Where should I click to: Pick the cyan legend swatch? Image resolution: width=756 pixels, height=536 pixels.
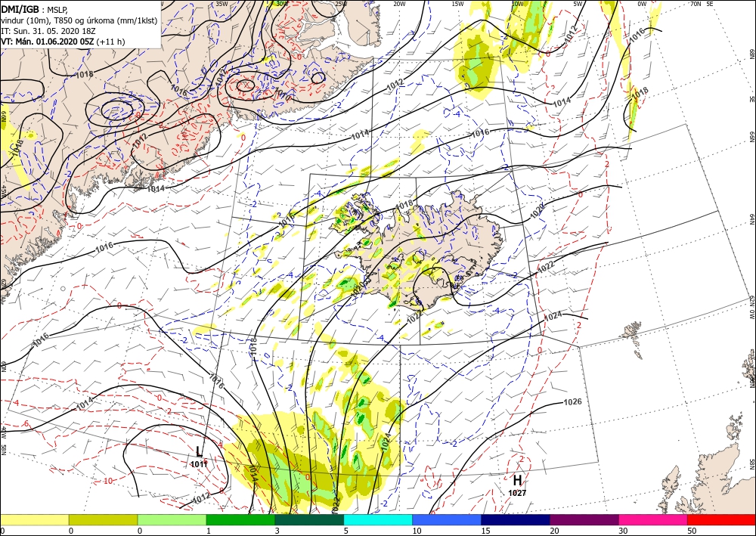click(378, 519)
